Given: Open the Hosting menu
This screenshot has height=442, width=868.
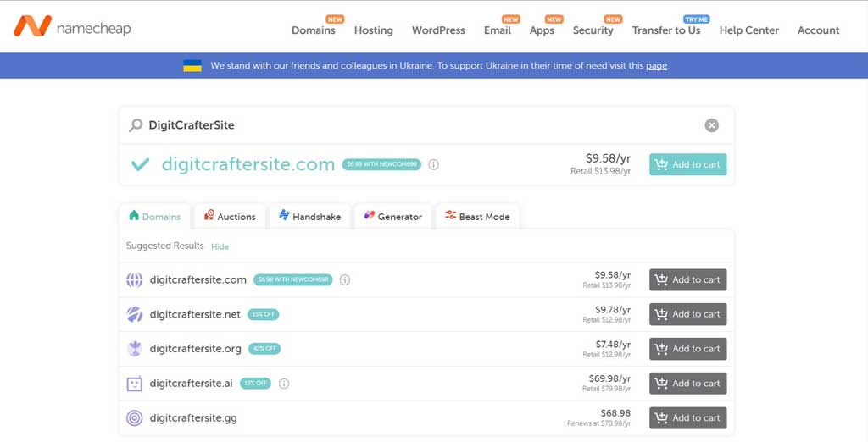Looking at the screenshot, I should pos(374,30).
